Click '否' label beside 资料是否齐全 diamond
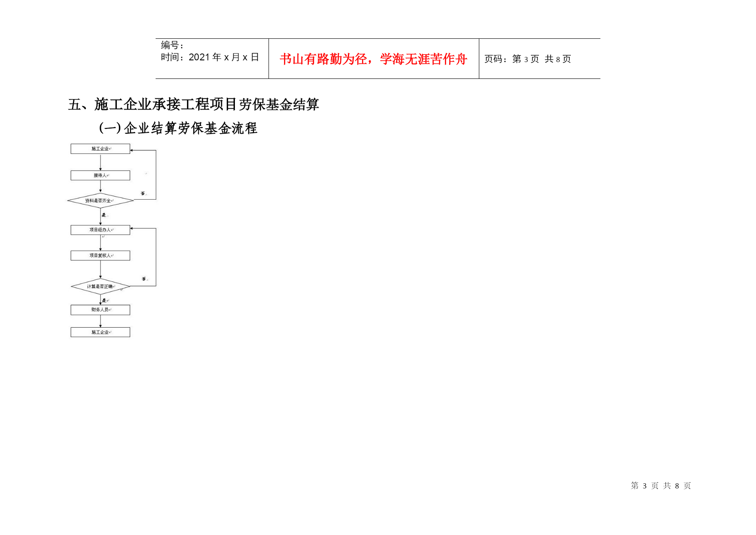 point(143,194)
